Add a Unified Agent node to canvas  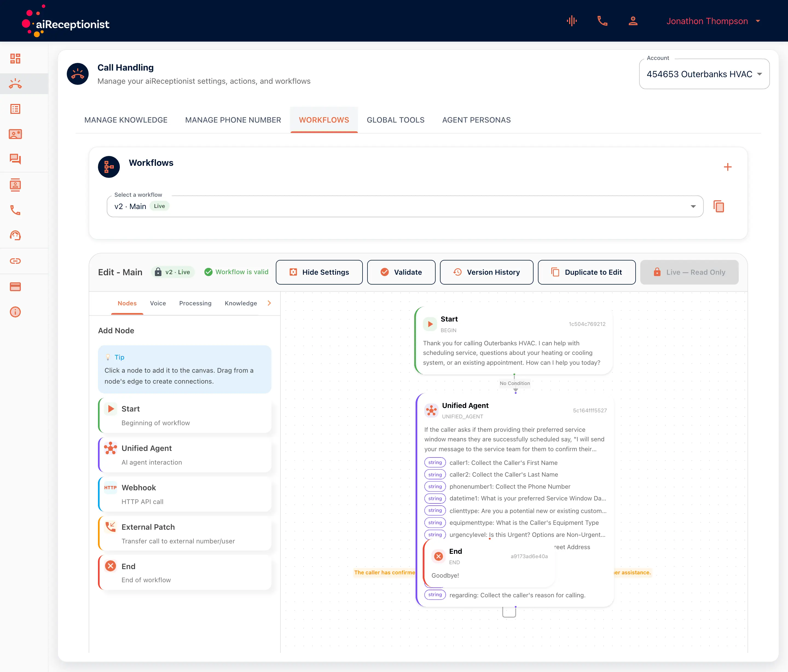185,455
